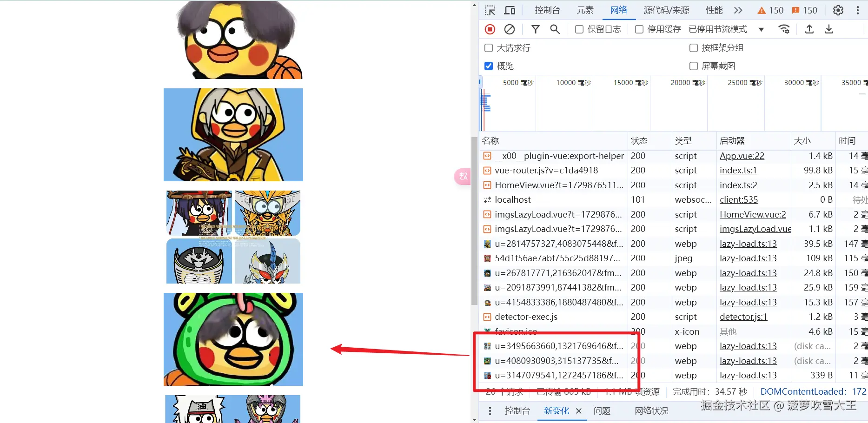Select the inspect element tool
This screenshot has height=423, width=868.
489,10
